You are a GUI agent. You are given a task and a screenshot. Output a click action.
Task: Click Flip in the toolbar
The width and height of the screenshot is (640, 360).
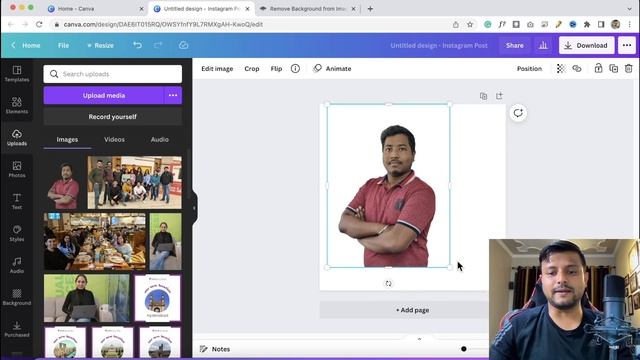click(276, 69)
